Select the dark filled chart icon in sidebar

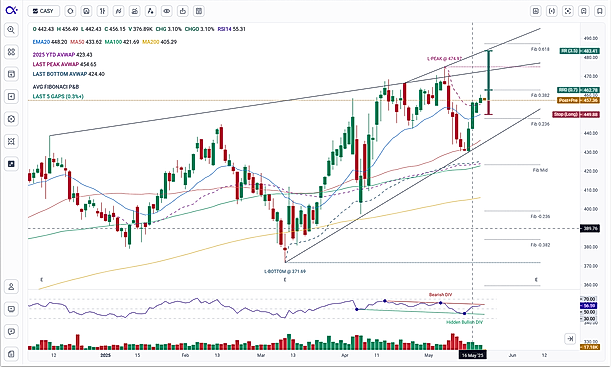(x=11, y=164)
